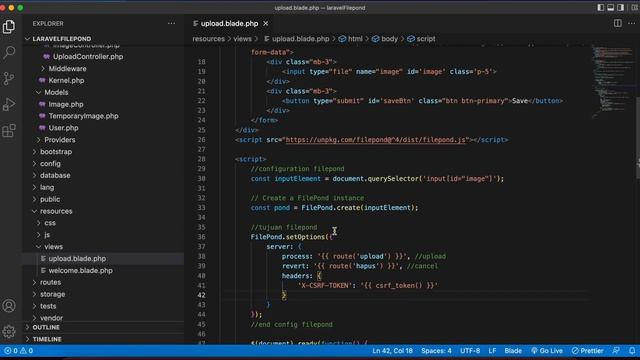Start Go Live server

[547, 351]
